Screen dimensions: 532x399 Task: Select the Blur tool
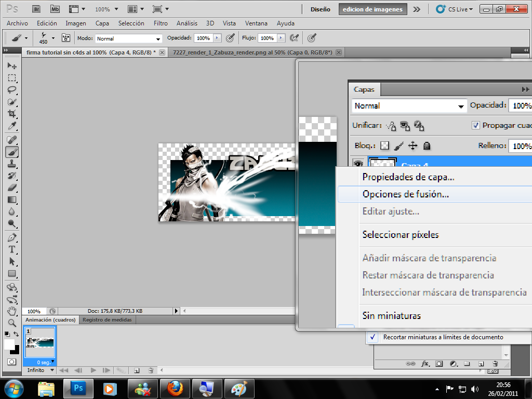(x=12, y=212)
